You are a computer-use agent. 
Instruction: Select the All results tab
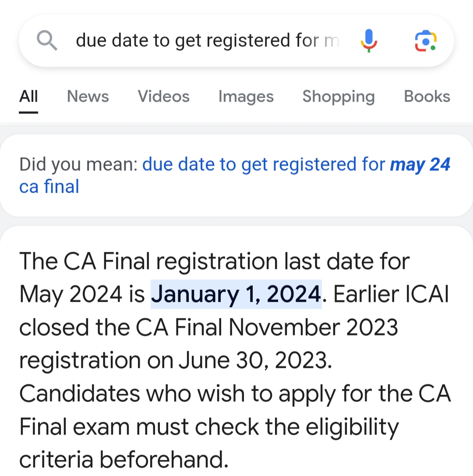click(x=28, y=96)
